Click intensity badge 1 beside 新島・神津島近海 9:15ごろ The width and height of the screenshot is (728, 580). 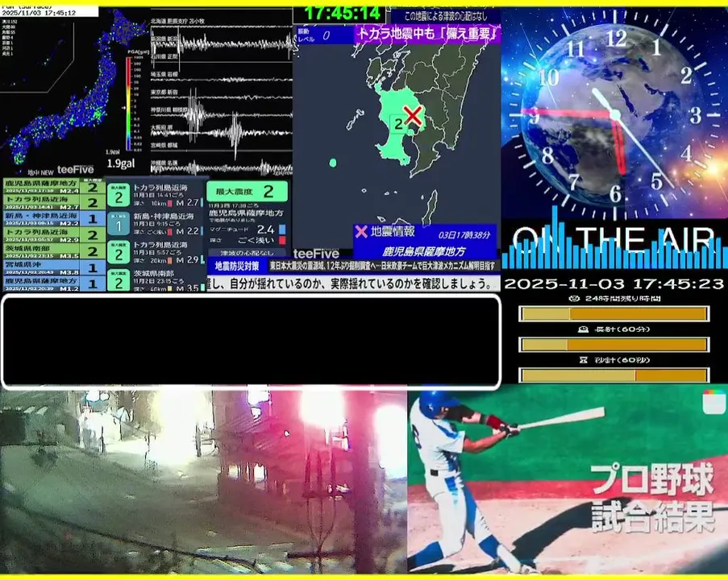click(119, 224)
